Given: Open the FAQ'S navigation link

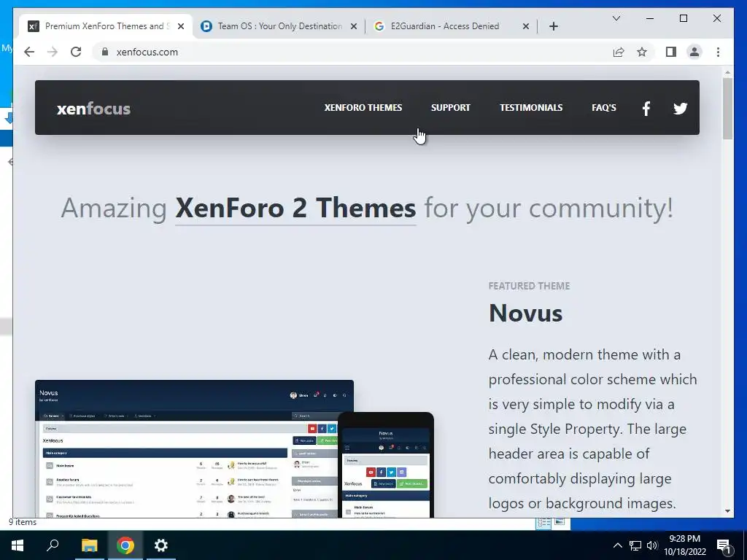Looking at the screenshot, I should pyautogui.click(x=603, y=108).
